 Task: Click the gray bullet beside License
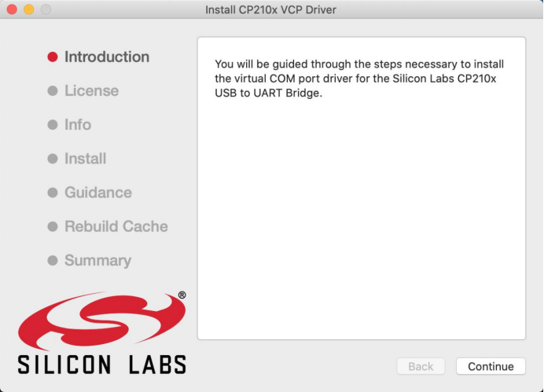(53, 91)
